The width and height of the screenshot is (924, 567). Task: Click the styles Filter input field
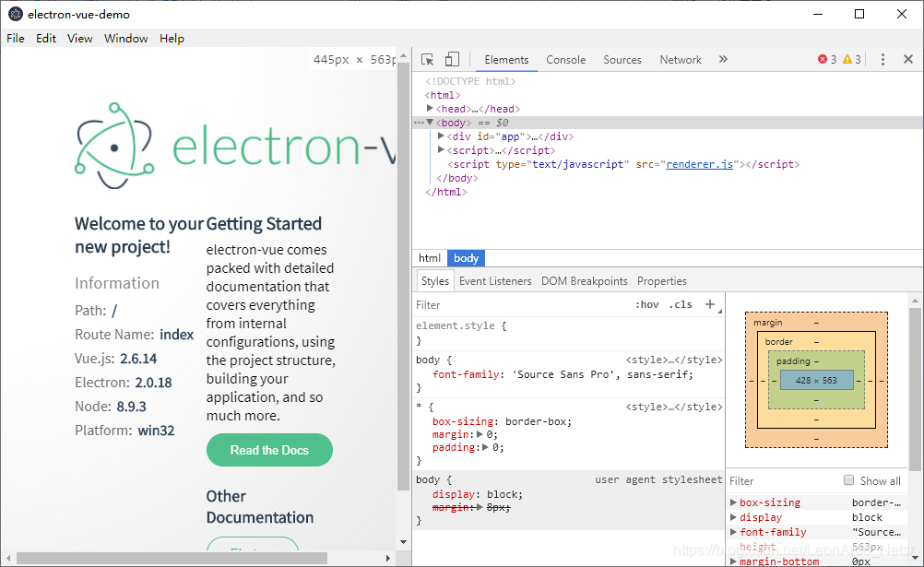522,305
